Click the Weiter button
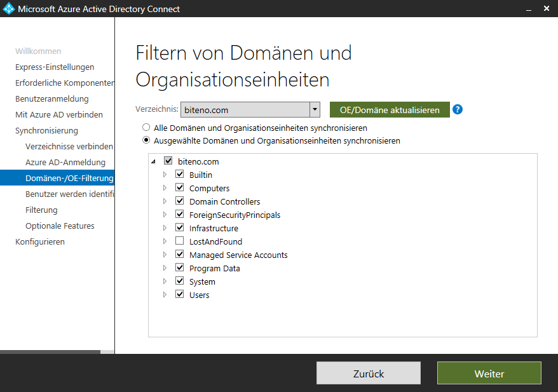Image resolution: width=558 pixels, height=392 pixels. pyautogui.click(x=489, y=373)
